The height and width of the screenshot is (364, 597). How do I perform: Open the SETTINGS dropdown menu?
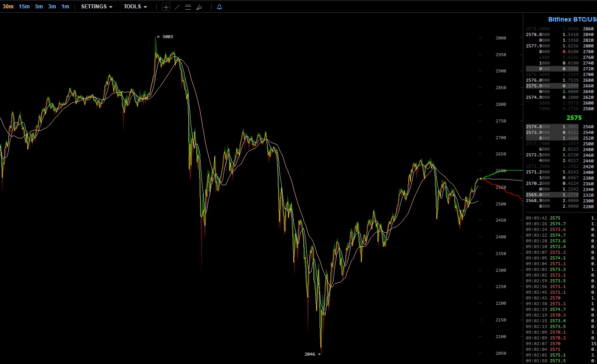(x=97, y=7)
